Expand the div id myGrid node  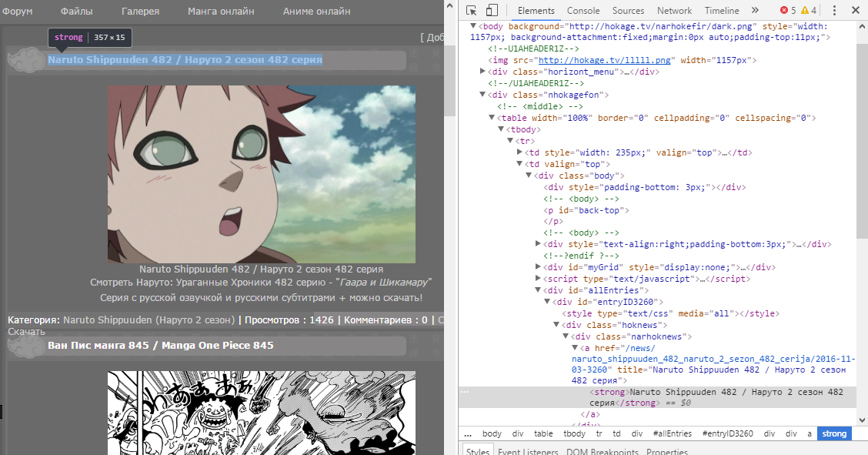pos(538,267)
